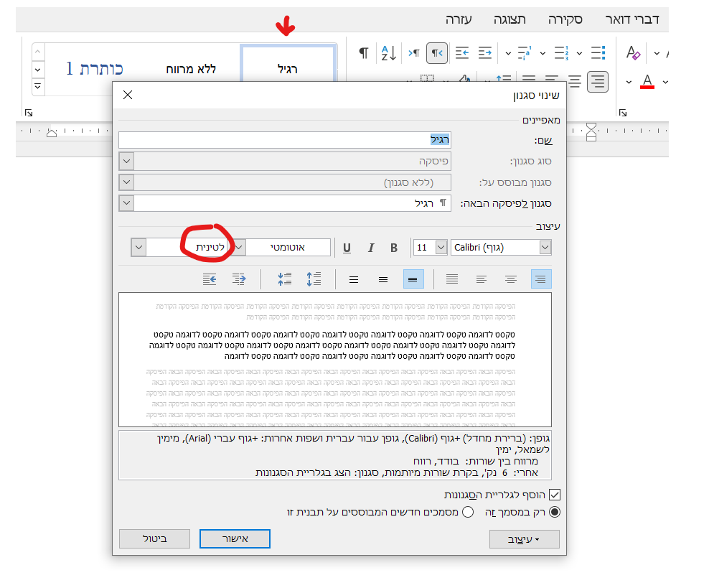Click the numbered list icon in ribbon
The image size is (709, 588).
[x=561, y=53]
